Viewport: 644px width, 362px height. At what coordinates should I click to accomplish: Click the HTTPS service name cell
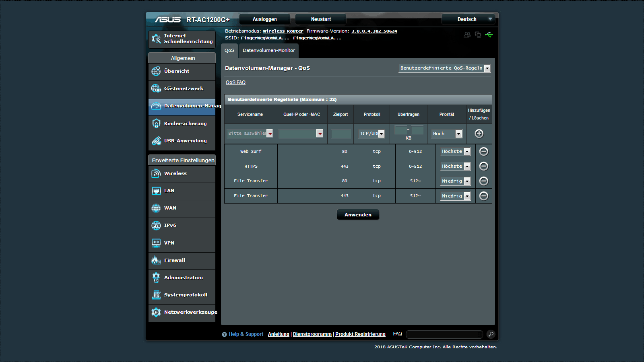251,166
